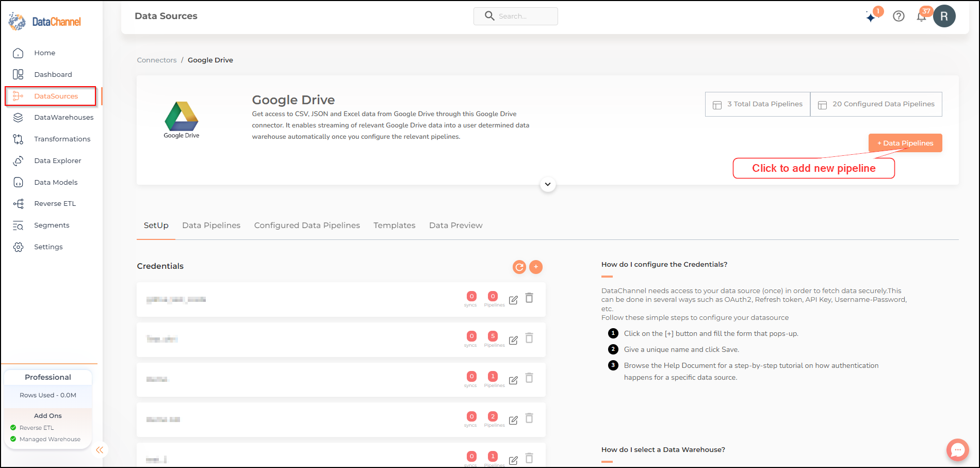Click the Managed Warehouse add-on entry

tap(45, 439)
